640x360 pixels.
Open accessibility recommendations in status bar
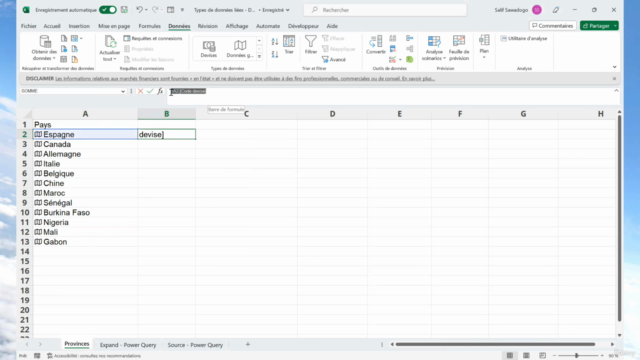point(94,356)
